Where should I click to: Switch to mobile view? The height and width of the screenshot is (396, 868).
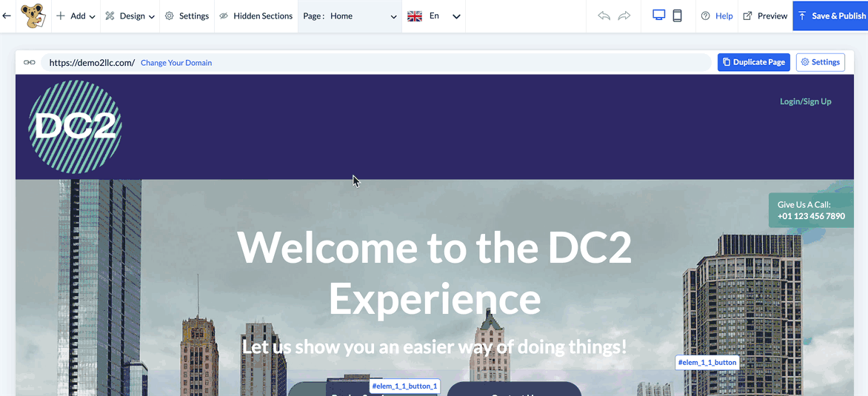[x=677, y=16]
